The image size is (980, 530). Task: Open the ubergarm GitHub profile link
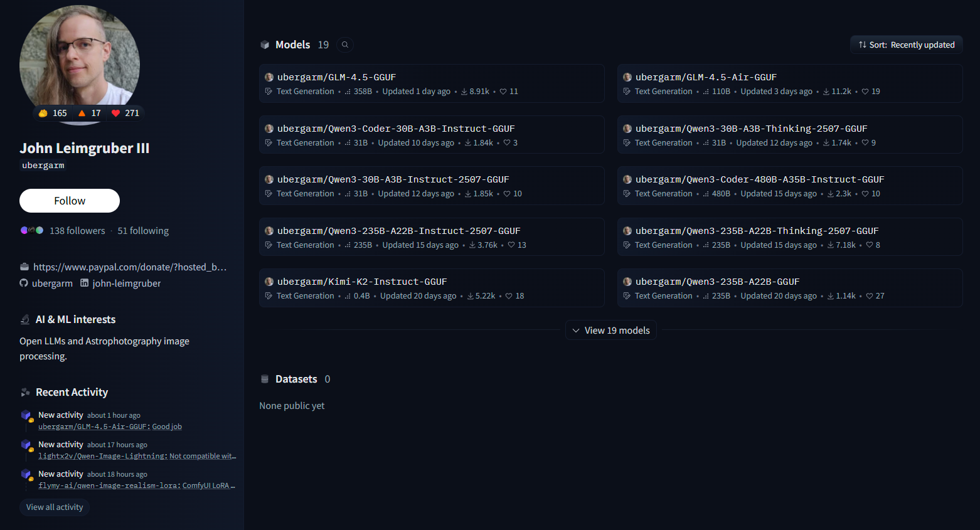click(52, 284)
